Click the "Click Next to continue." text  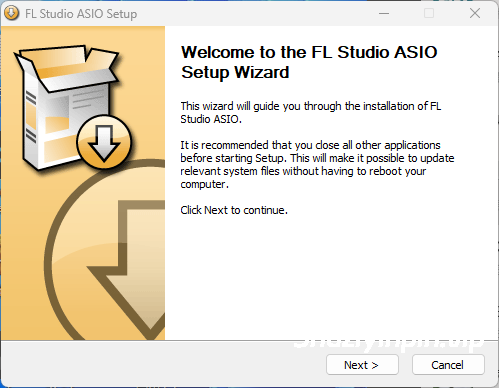234,210
